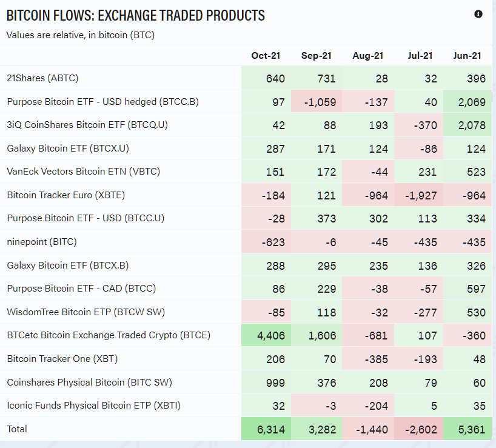Select the -277 cell for WisdomTree
Screen dimensions: 496x448
pyautogui.click(x=418, y=312)
